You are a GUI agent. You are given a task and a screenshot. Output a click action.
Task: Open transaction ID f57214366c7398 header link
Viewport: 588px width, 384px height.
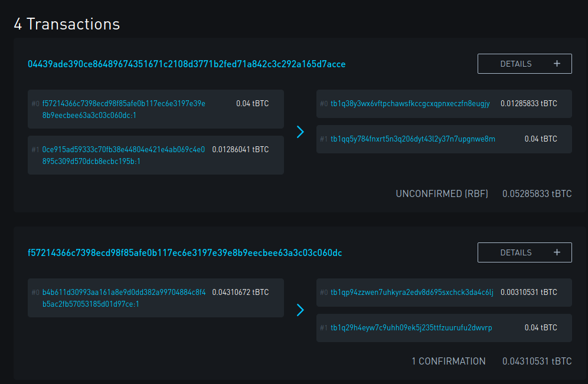tap(185, 253)
